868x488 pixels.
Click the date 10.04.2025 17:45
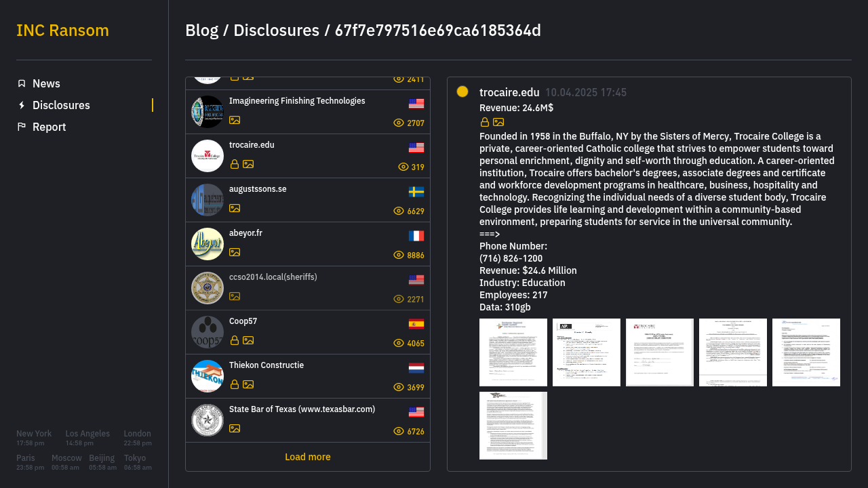coord(586,92)
